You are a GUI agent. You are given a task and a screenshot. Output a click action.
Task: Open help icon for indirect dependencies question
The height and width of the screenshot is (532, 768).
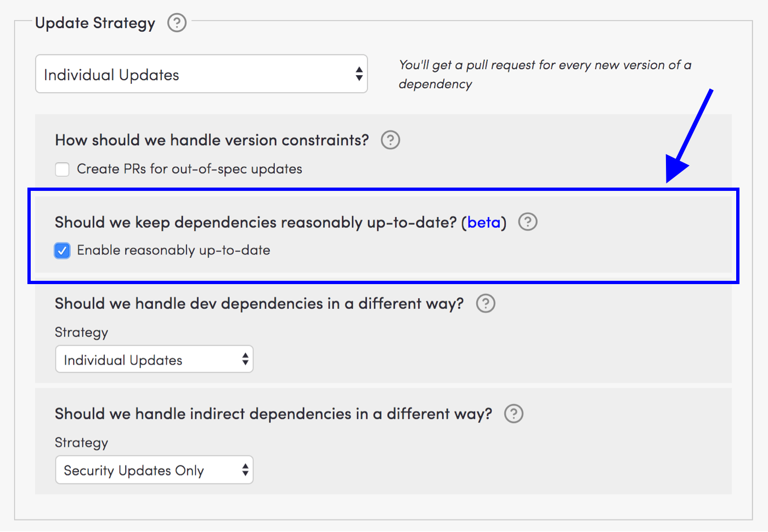coord(513,414)
